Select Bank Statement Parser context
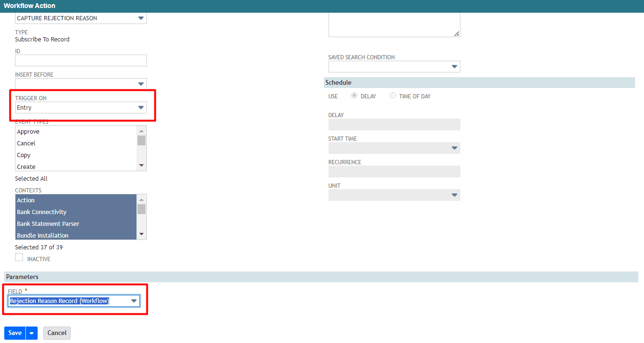This screenshot has height=343, width=644. point(76,224)
